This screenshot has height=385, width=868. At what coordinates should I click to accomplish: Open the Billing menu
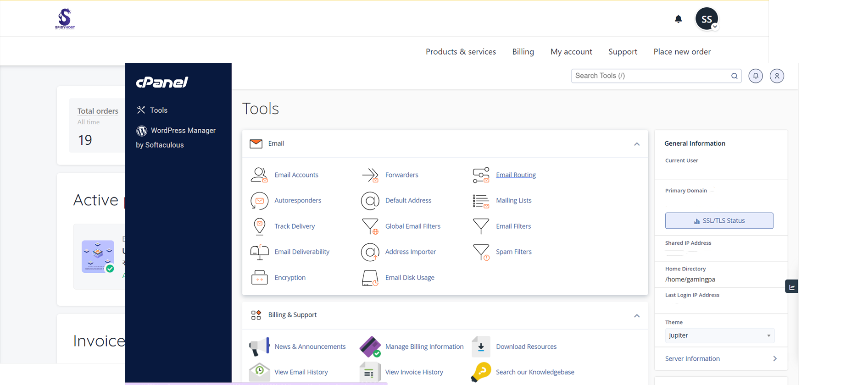523,52
